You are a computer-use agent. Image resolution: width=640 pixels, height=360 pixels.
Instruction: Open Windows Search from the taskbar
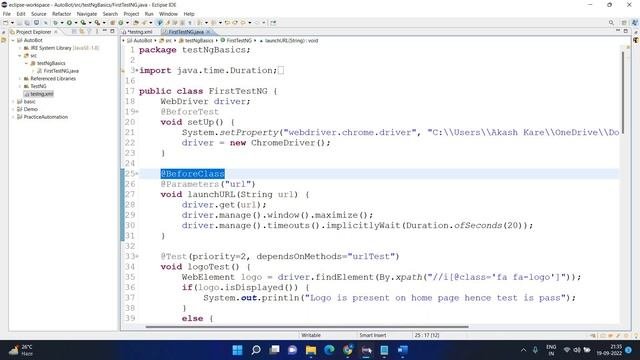point(256,350)
